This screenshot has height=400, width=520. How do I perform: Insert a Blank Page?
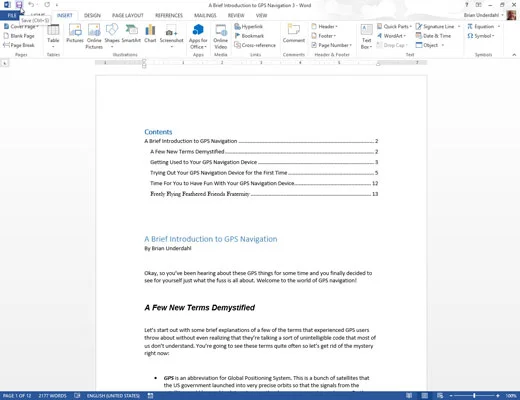tap(19, 36)
